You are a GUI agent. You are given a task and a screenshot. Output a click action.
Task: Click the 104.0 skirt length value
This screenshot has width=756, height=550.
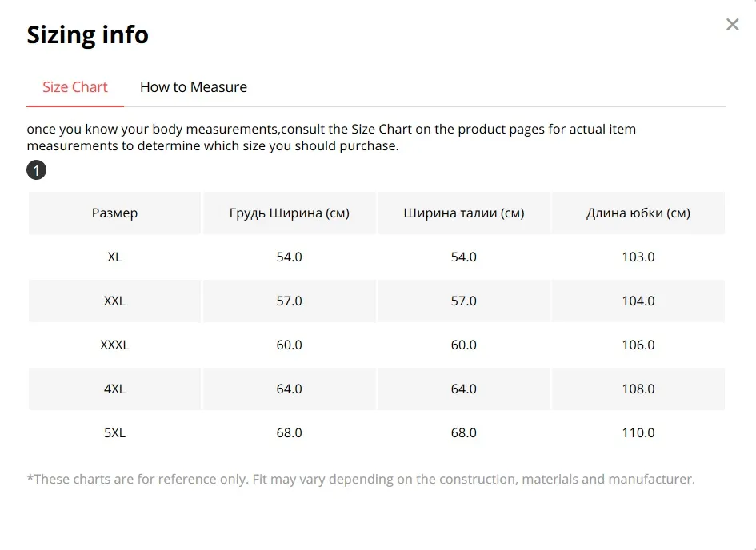(x=638, y=301)
